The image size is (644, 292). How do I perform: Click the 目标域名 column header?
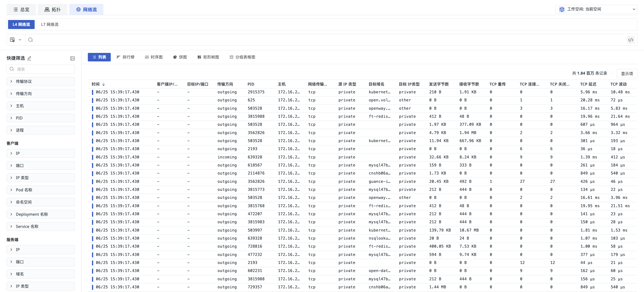click(x=376, y=84)
